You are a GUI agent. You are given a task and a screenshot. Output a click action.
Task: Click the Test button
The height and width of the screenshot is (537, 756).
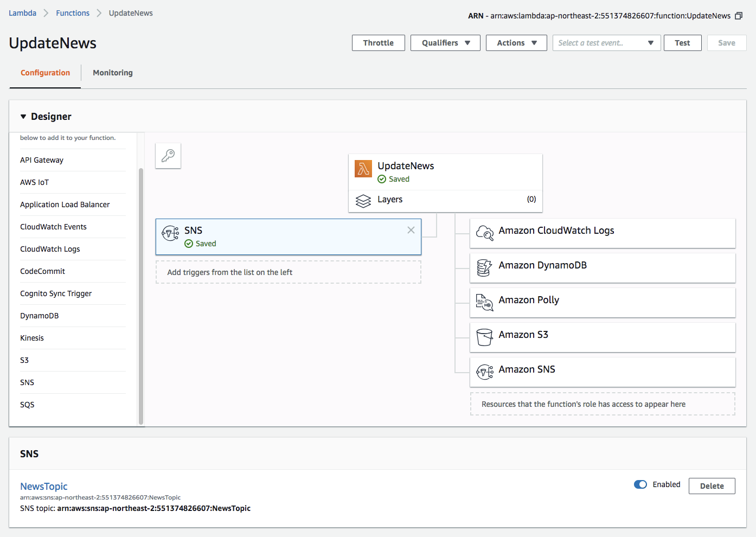[683, 43]
